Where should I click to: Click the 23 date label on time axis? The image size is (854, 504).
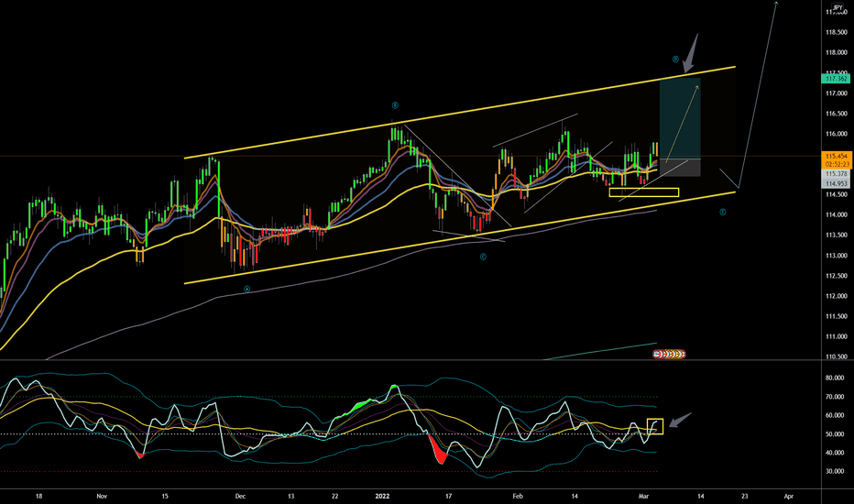745,497
